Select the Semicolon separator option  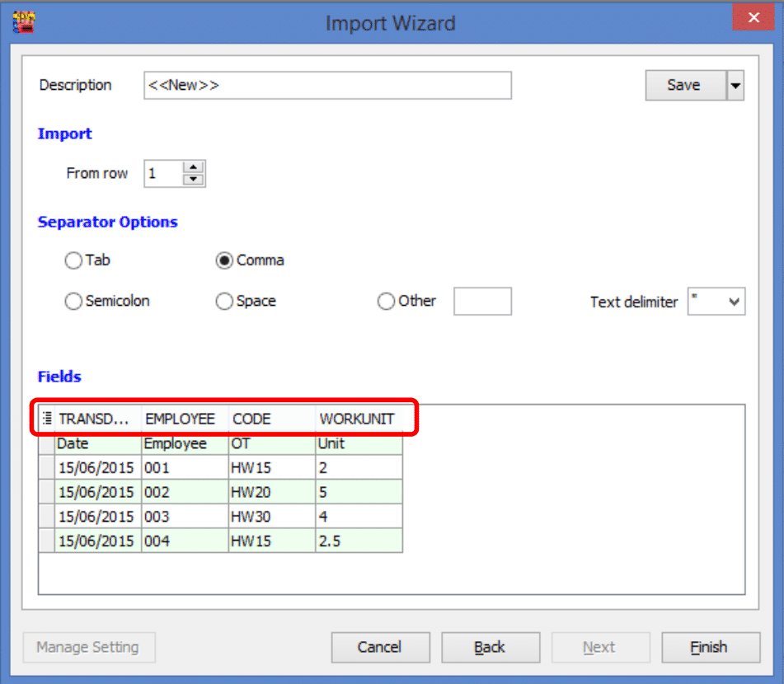(73, 301)
